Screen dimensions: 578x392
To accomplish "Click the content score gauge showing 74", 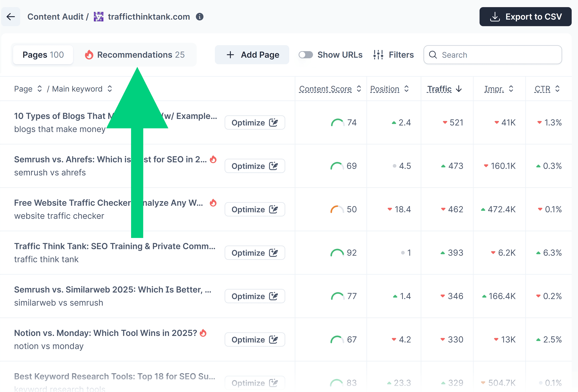I will pos(338,123).
